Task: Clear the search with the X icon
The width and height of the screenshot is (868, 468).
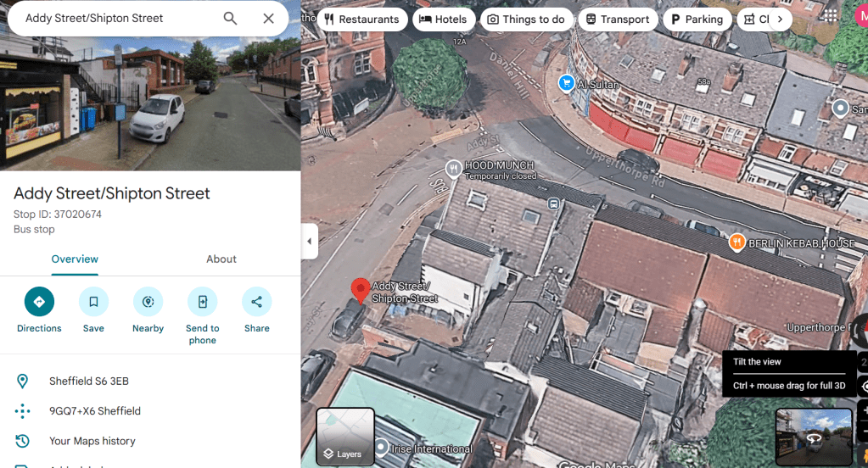Action: [269, 19]
